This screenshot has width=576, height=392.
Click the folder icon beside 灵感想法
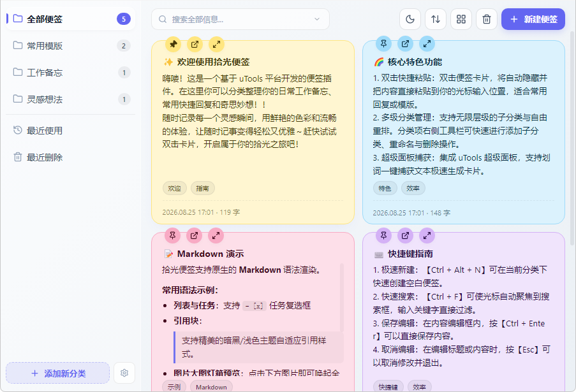click(x=18, y=99)
